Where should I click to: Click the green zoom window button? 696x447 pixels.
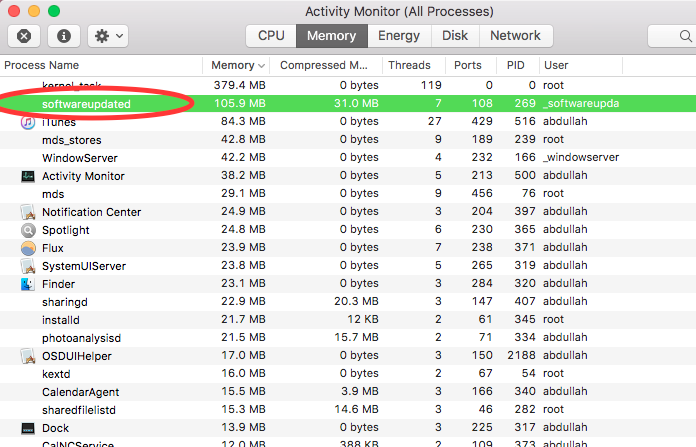(x=54, y=11)
